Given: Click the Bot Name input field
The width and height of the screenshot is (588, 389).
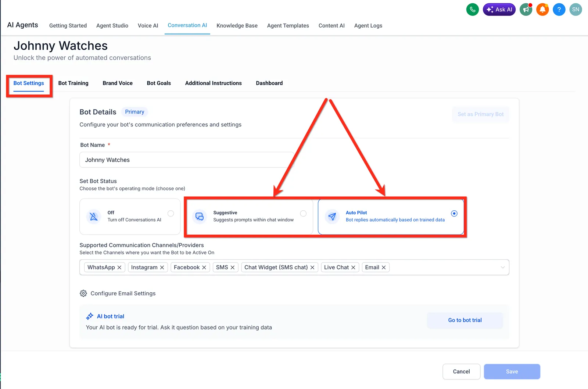Looking at the screenshot, I should [x=187, y=160].
